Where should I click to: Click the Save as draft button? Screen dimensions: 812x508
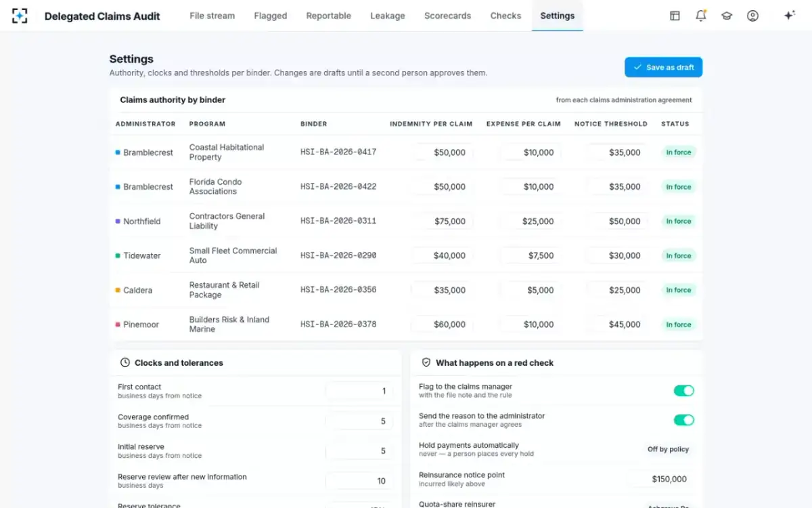[x=664, y=67]
